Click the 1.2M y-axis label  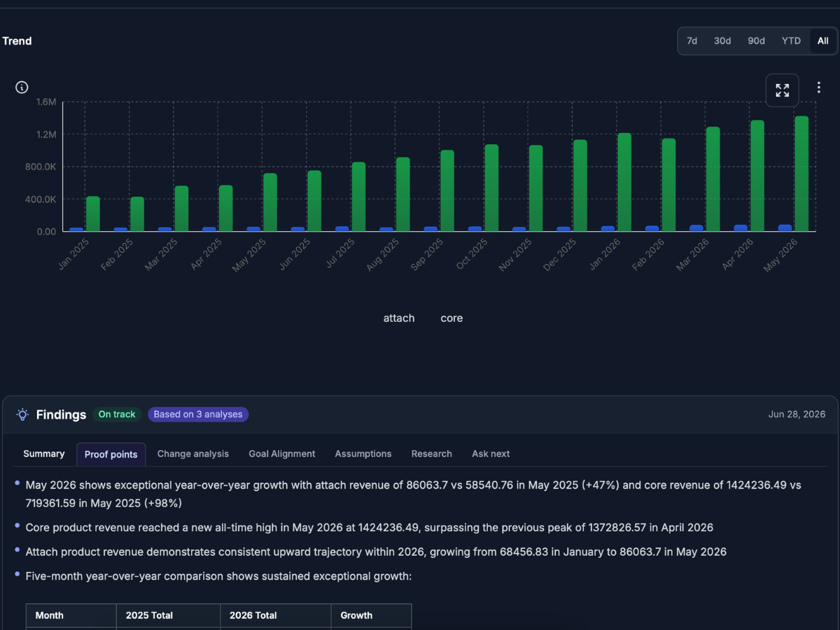point(45,134)
